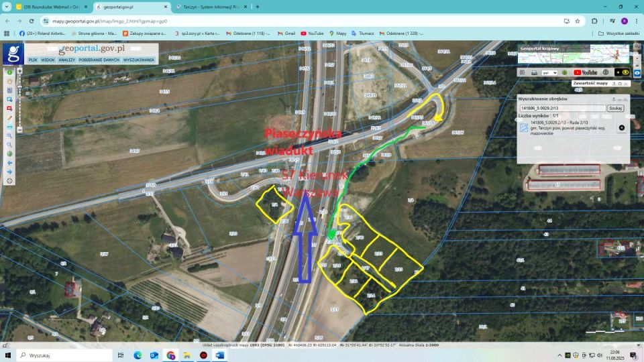
Task: Select the measure ruler tool
Action: click(x=9, y=127)
